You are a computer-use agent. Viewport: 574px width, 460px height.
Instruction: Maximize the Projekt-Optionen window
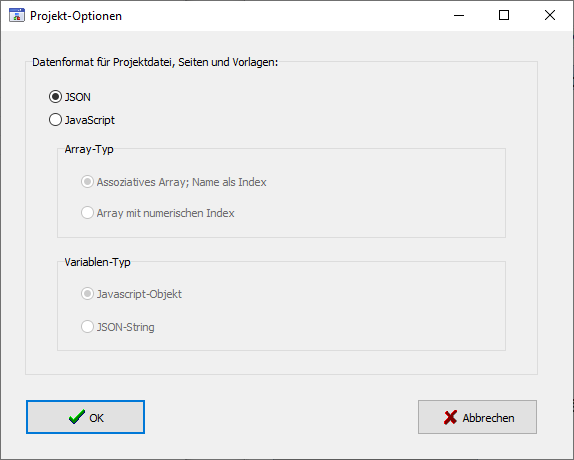coord(504,15)
